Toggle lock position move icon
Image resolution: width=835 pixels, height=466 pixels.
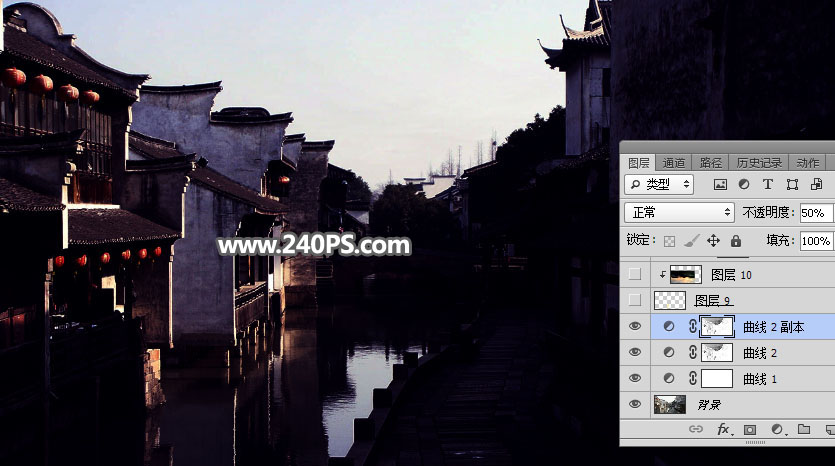713,241
